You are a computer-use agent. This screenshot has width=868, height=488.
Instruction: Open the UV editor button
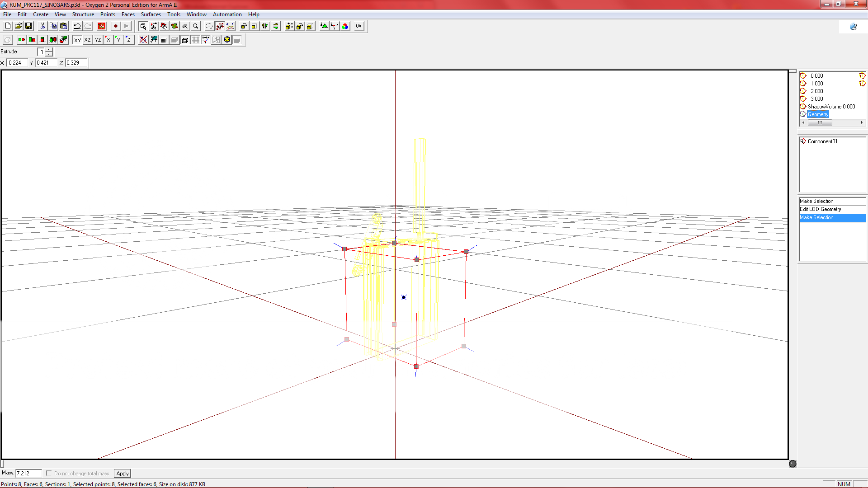(359, 26)
